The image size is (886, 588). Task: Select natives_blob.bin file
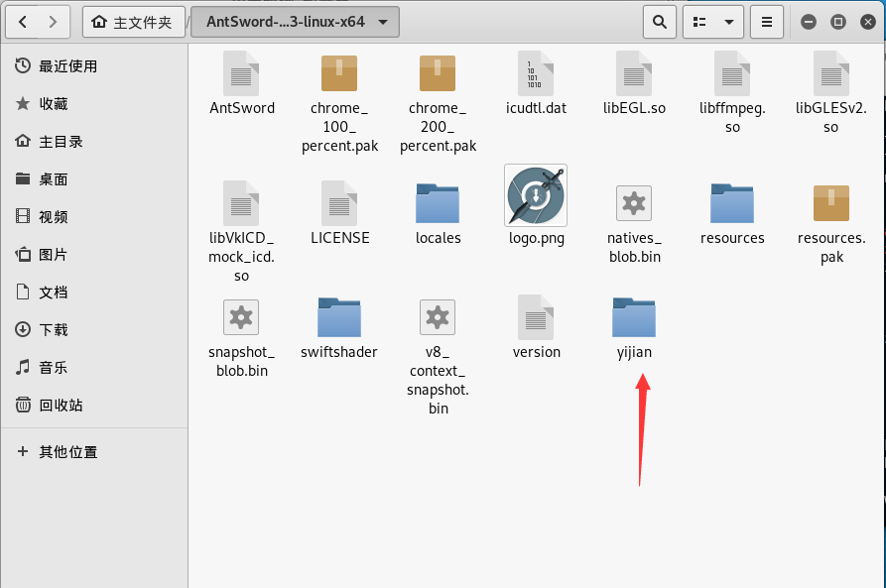(634, 223)
